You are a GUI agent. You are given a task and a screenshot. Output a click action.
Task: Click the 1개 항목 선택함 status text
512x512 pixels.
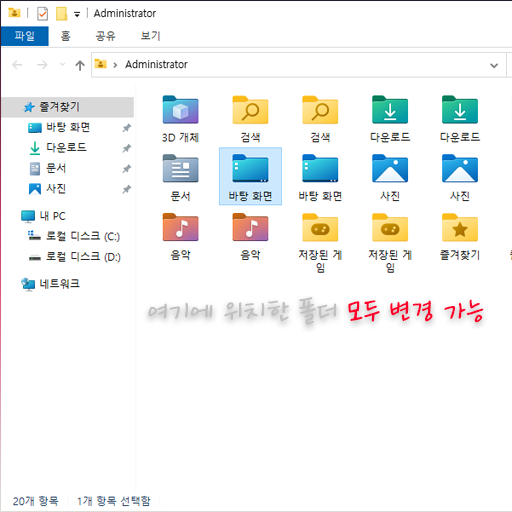(114, 501)
